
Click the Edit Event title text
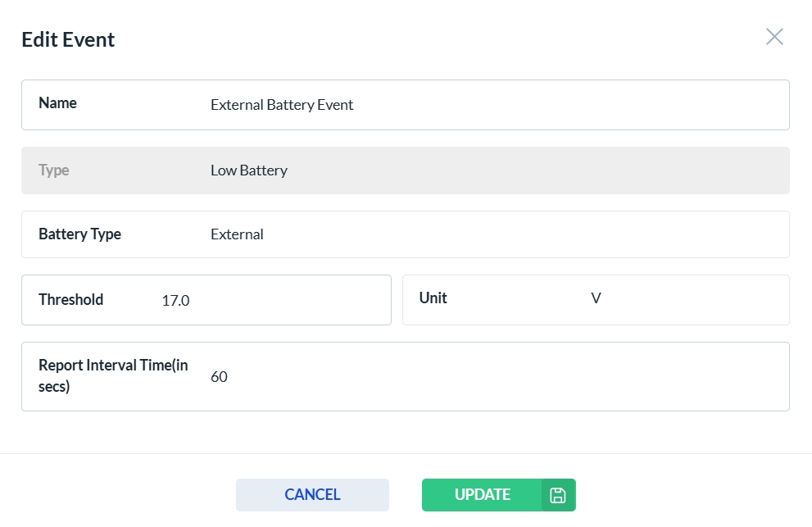pos(68,39)
